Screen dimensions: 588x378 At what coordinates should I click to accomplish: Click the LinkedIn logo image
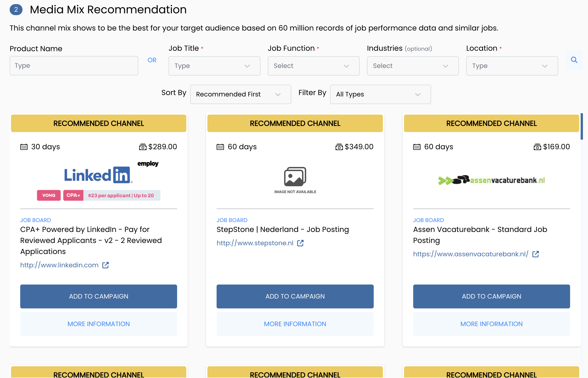click(98, 175)
